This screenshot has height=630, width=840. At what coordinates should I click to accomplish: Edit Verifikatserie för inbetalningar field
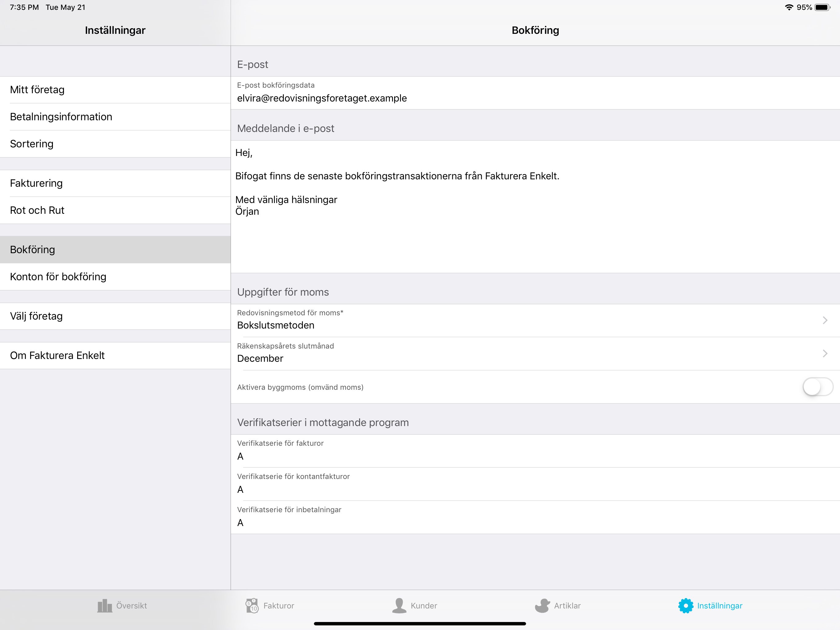535,517
